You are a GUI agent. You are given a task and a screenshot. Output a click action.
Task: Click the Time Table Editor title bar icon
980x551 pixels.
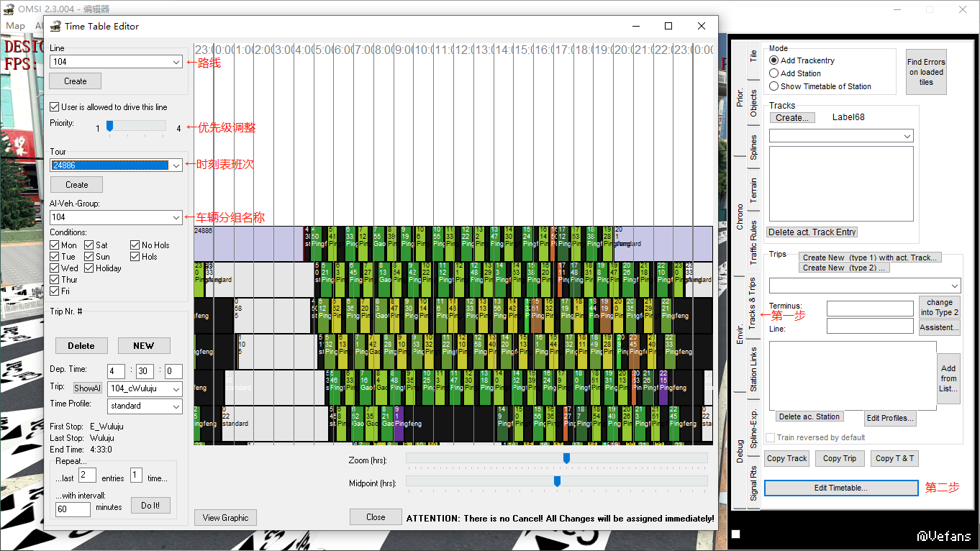[55, 26]
